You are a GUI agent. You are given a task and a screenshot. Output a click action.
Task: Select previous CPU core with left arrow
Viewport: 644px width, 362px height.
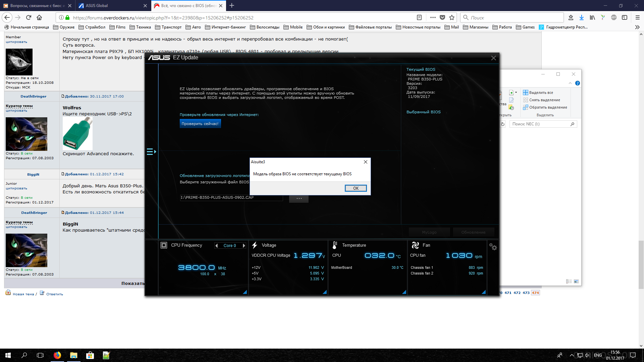click(217, 246)
